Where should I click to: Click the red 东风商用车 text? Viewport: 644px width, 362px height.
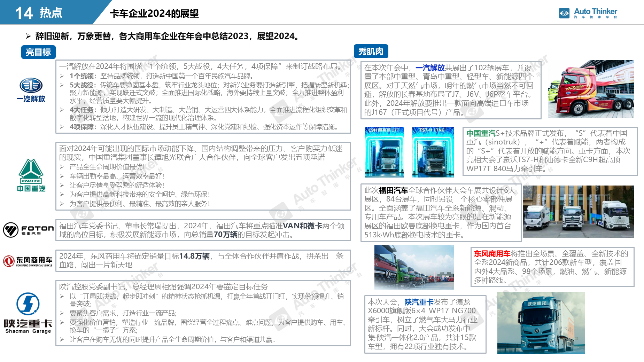pos(492,254)
